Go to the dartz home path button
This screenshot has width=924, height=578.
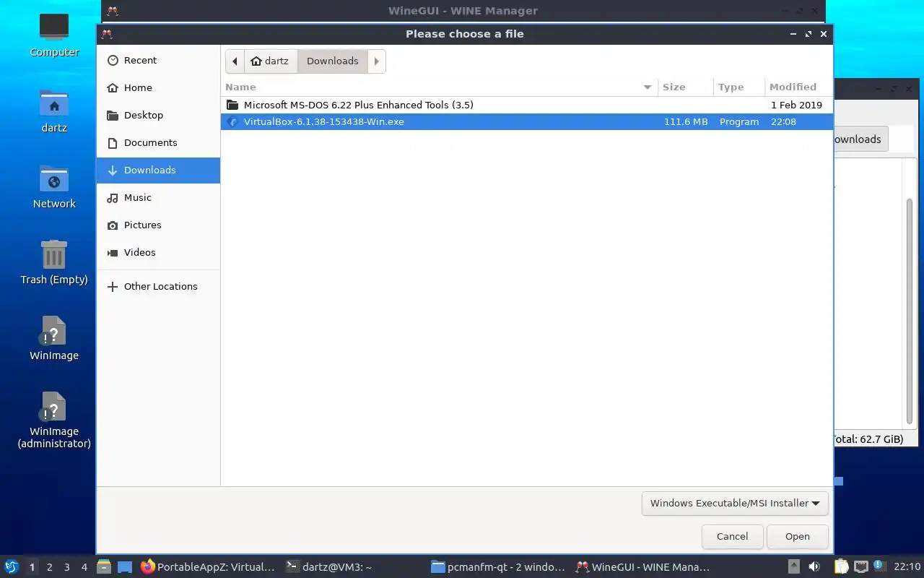coord(270,61)
